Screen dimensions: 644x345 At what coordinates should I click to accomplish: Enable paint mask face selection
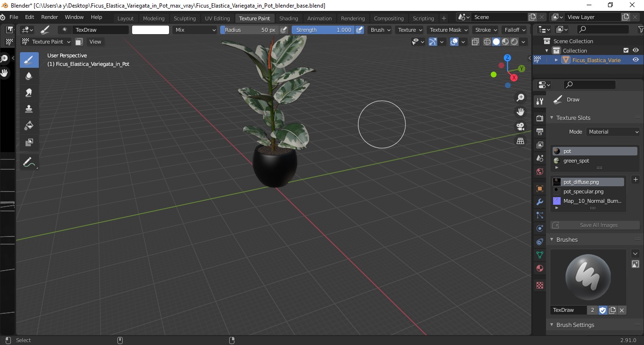[79, 42]
